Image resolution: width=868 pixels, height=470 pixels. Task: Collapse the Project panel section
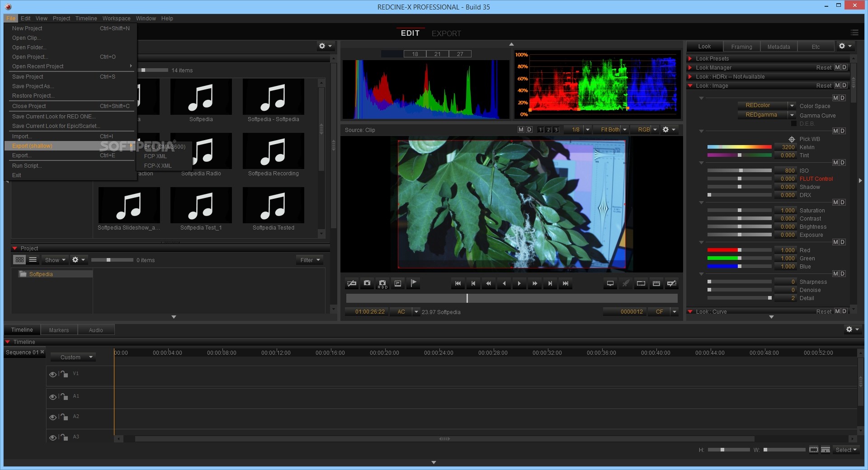click(x=14, y=249)
